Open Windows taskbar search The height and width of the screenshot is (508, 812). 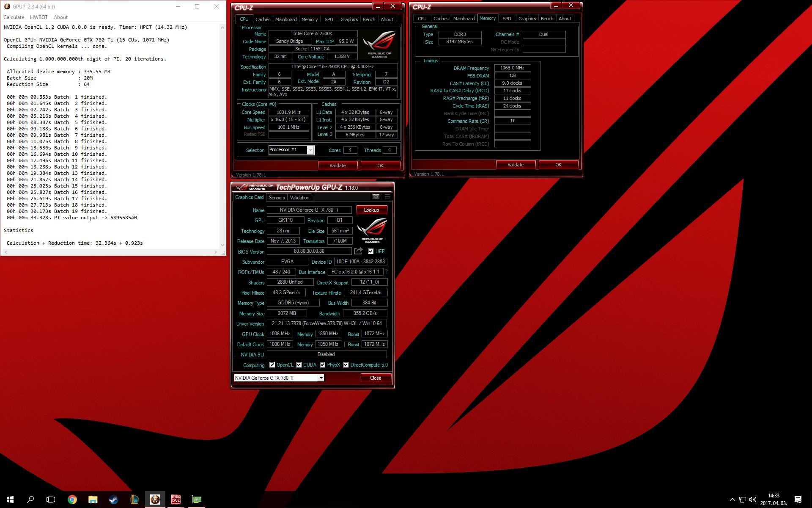tap(30, 500)
